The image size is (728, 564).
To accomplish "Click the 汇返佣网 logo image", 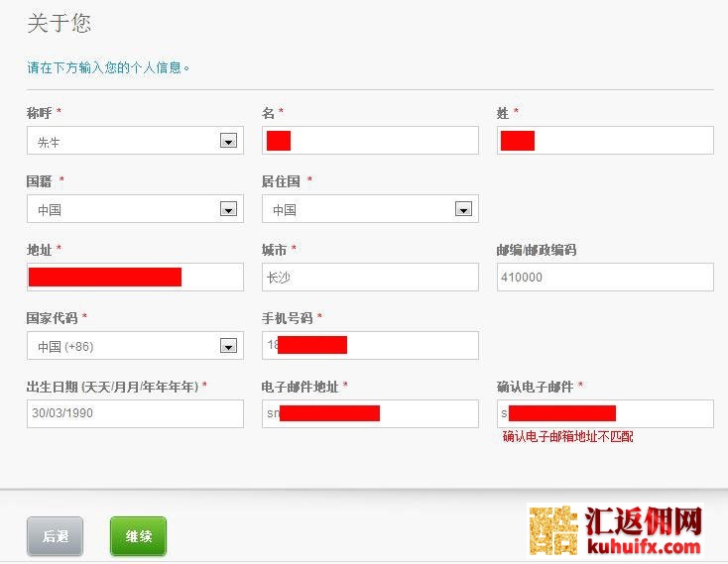I will click(617, 530).
